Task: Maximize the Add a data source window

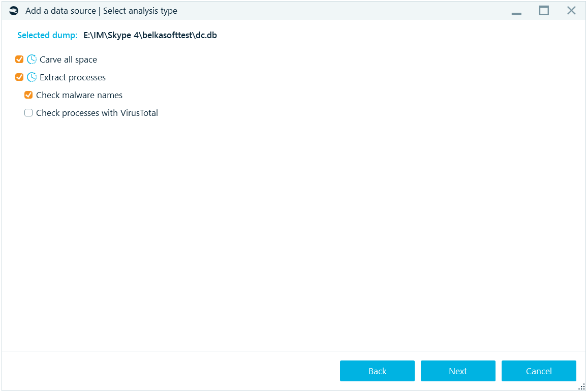Action: click(544, 11)
